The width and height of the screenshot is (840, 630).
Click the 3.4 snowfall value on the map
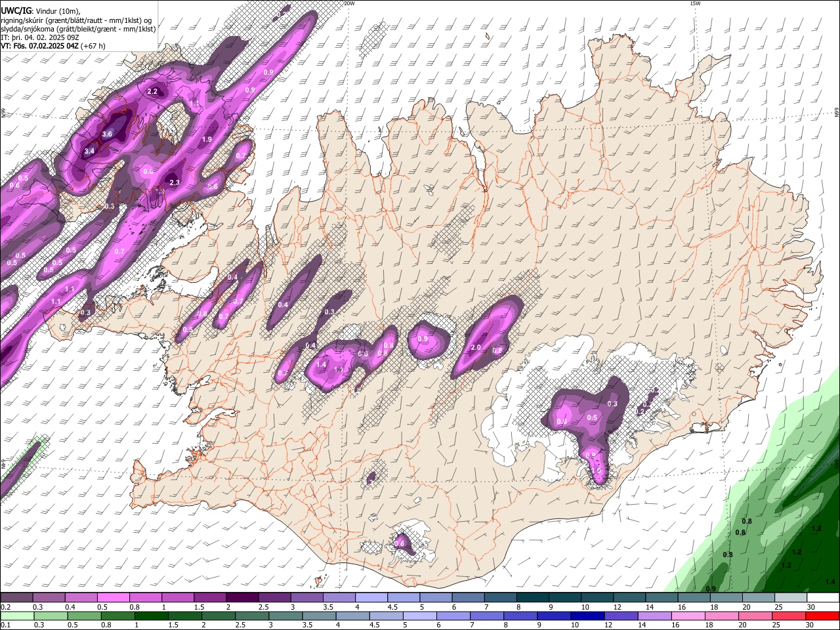pyautogui.click(x=90, y=151)
